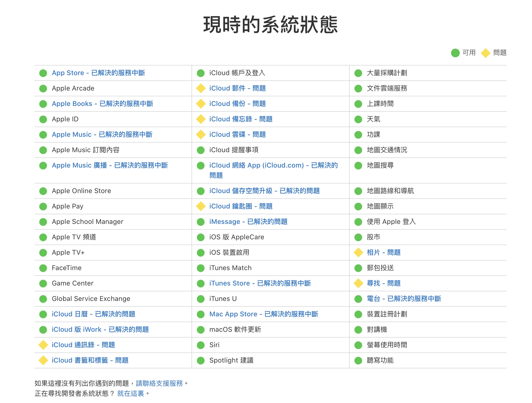This screenshot has width=532, height=403.
Task: Open 尋找 issue link
Action: (384, 283)
